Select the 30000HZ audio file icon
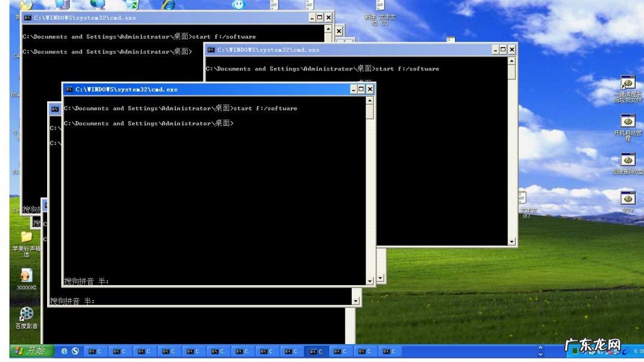Viewport: 644px width, 362px height. pyautogui.click(x=26, y=276)
